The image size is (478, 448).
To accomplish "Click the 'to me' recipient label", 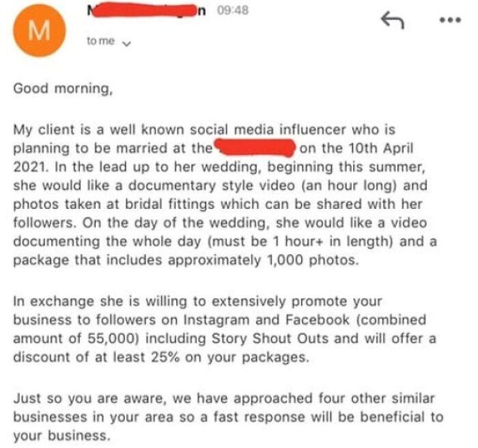I will tap(100, 41).
